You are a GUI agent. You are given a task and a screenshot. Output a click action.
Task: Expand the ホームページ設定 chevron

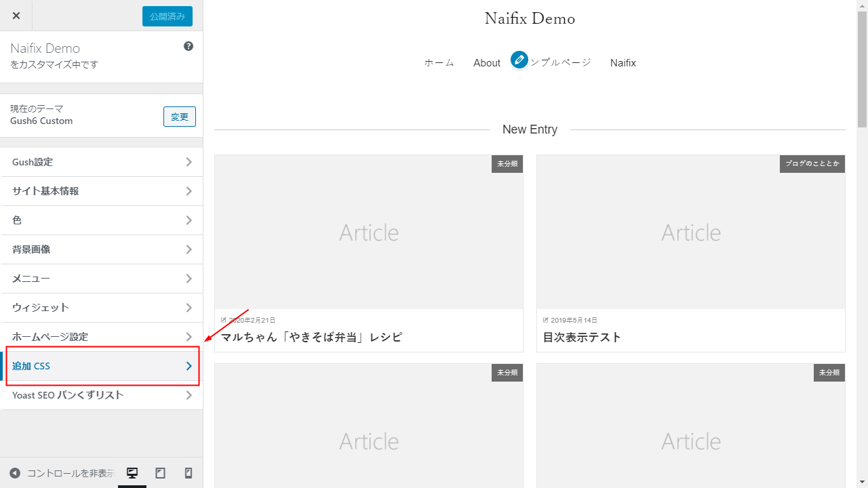[189, 337]
